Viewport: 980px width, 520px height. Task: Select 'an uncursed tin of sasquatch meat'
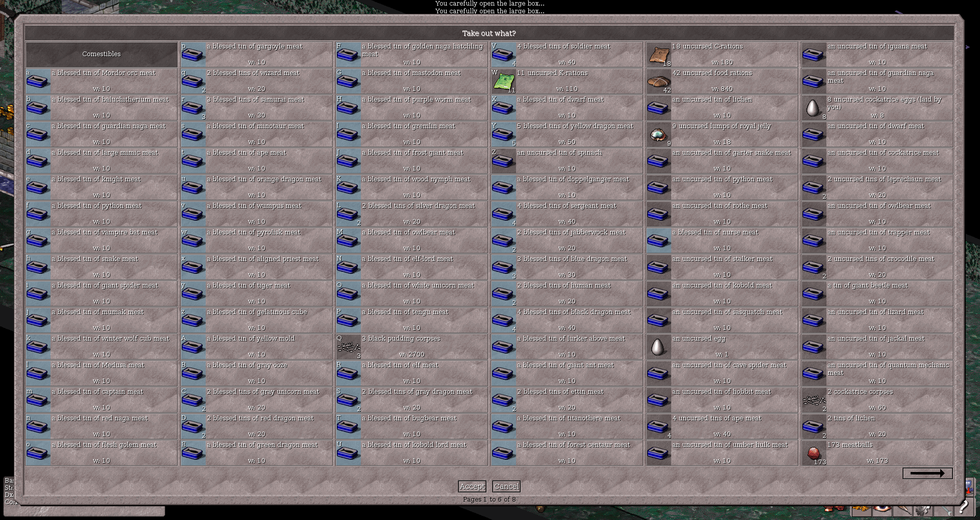[722, 320]
